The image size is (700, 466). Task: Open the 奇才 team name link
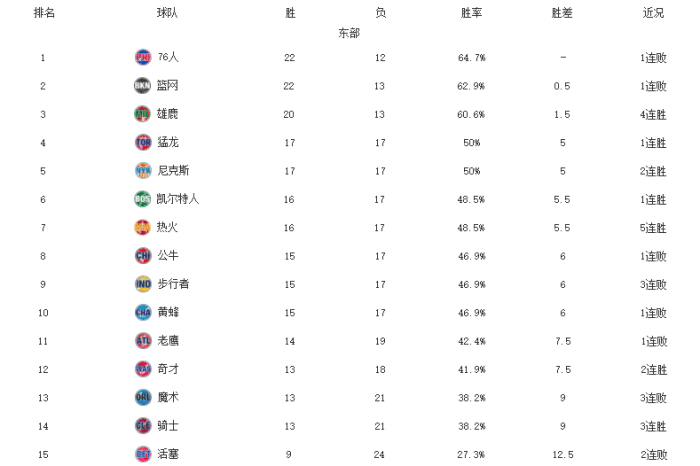(x=168, y=369)
